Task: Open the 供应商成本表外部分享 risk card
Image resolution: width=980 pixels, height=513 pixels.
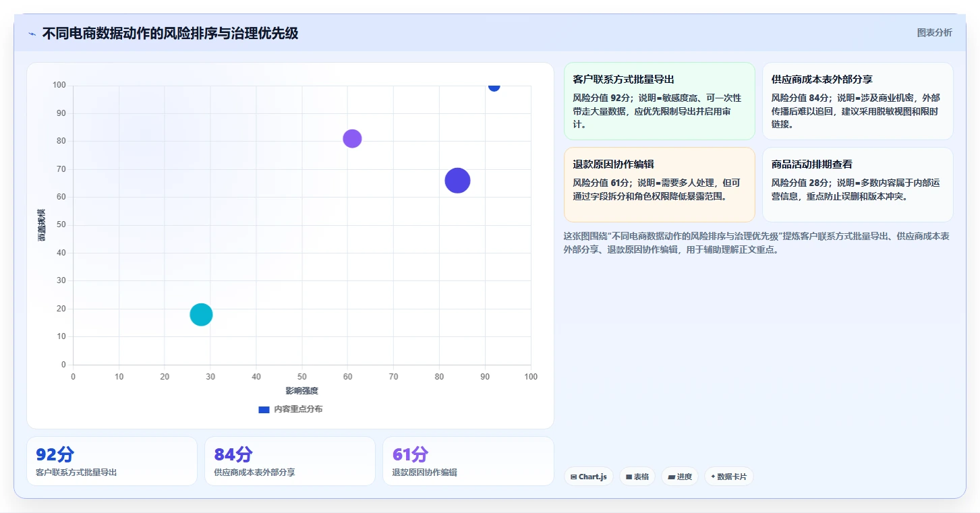Action: (x=857, y=101)
